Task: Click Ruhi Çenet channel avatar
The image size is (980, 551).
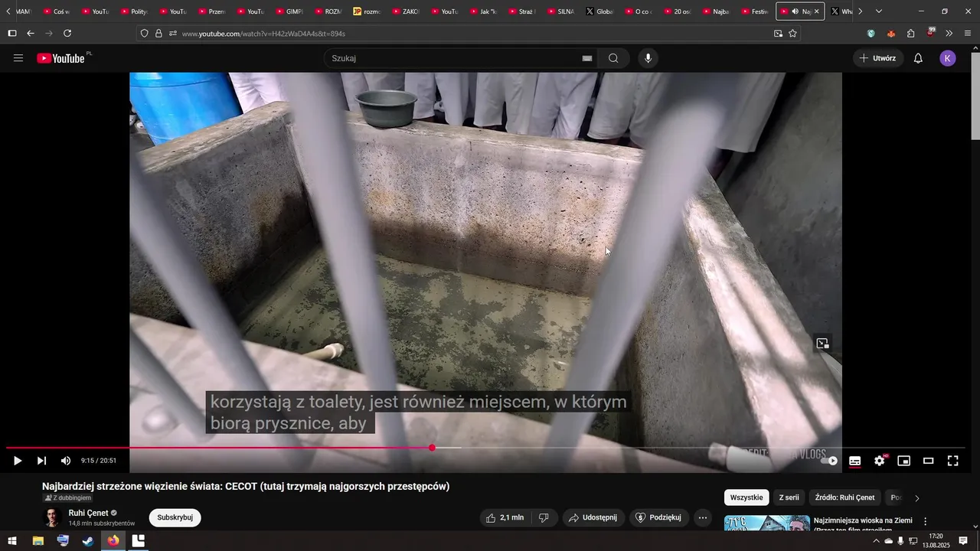Action: tap(52, 517)
